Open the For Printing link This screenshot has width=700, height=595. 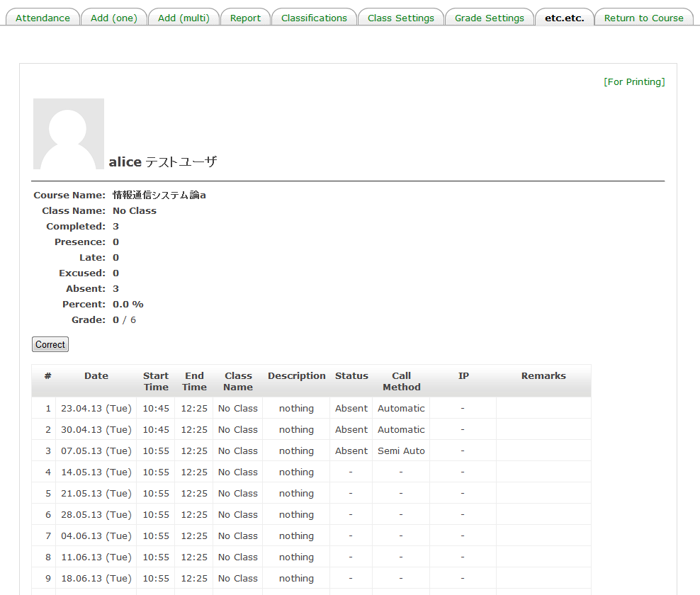coord(634,81)
